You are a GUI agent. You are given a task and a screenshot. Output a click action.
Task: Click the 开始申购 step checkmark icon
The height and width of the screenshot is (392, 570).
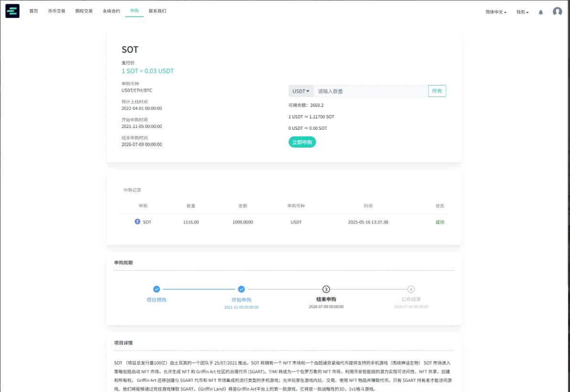241,289
